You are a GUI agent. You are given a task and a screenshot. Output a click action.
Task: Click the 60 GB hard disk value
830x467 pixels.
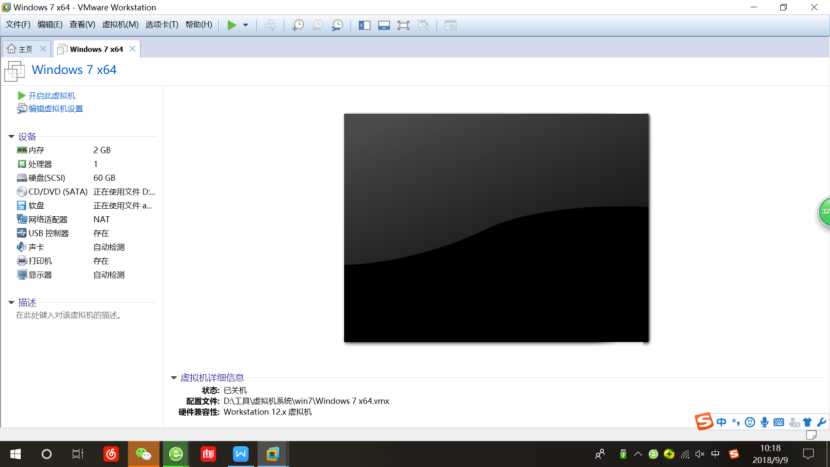(x=104, y=178)
